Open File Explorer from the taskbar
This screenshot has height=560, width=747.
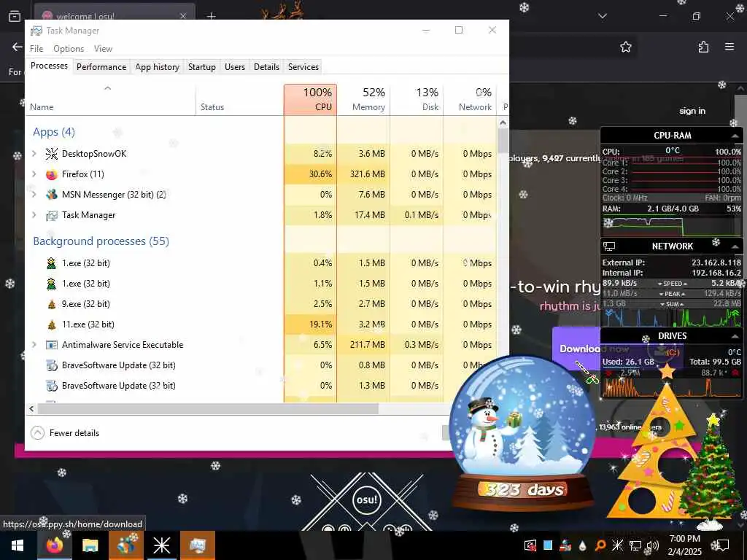click(90, 545)
